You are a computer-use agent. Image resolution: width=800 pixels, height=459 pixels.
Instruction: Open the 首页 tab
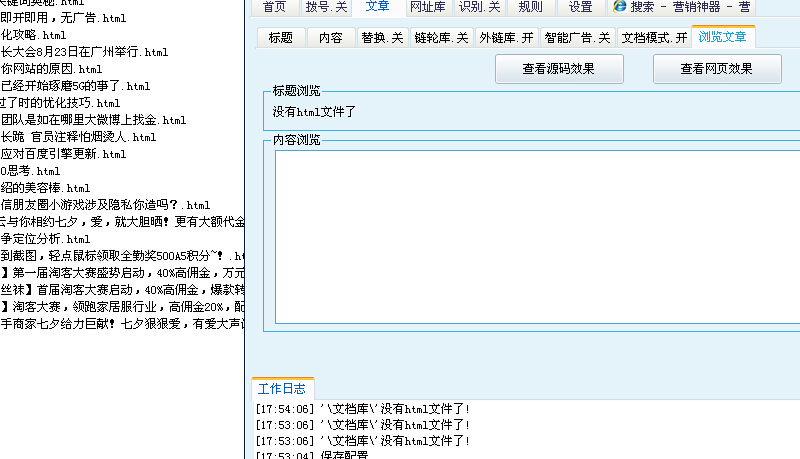click(274, 6)
